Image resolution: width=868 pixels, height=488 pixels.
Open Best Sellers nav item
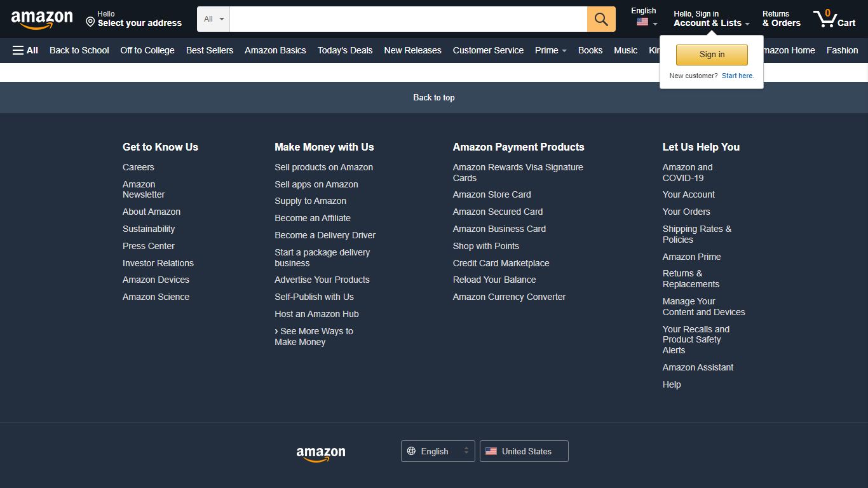pos(210,50)
